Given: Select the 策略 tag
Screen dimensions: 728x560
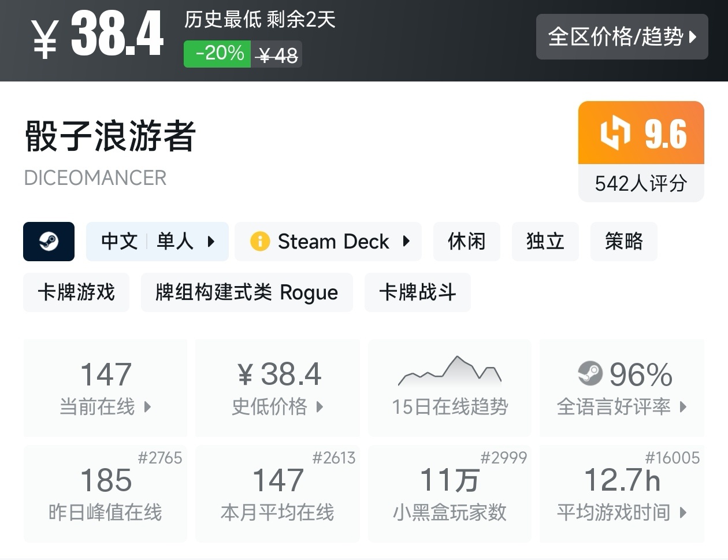Looking at the screenshot, I should (x=623, y=242).
